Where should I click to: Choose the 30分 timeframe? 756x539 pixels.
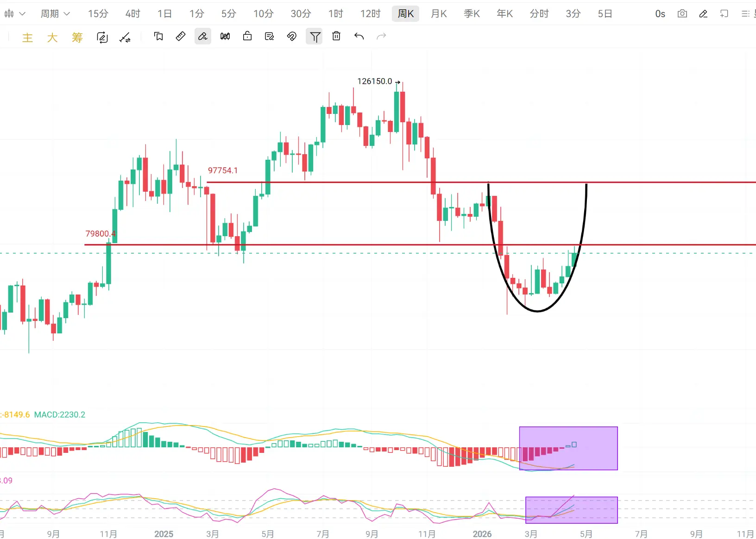301,14
